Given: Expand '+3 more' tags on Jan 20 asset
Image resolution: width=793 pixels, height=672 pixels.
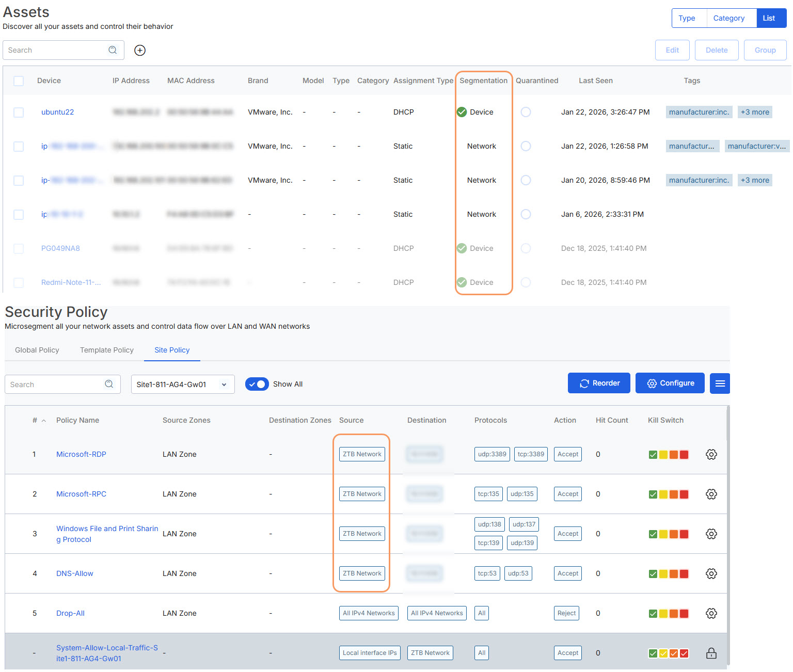Looking at the screenshot, I should [x=755, y=180].
